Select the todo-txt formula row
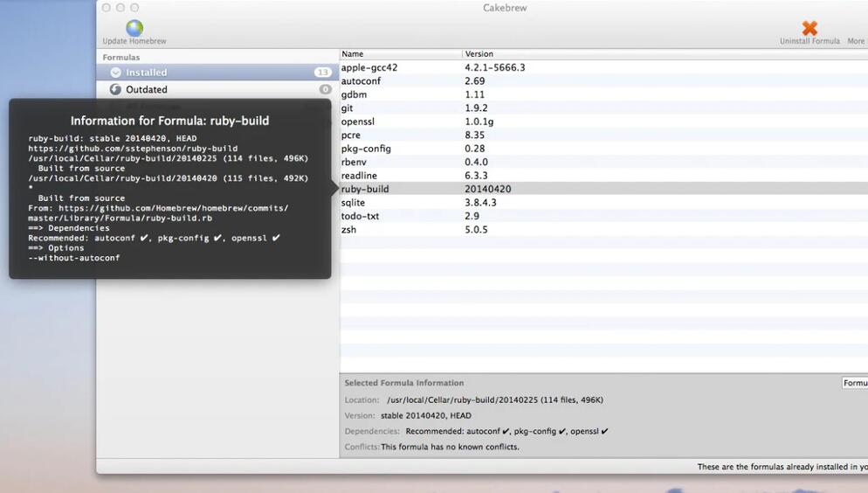 (x=603, y=216)
